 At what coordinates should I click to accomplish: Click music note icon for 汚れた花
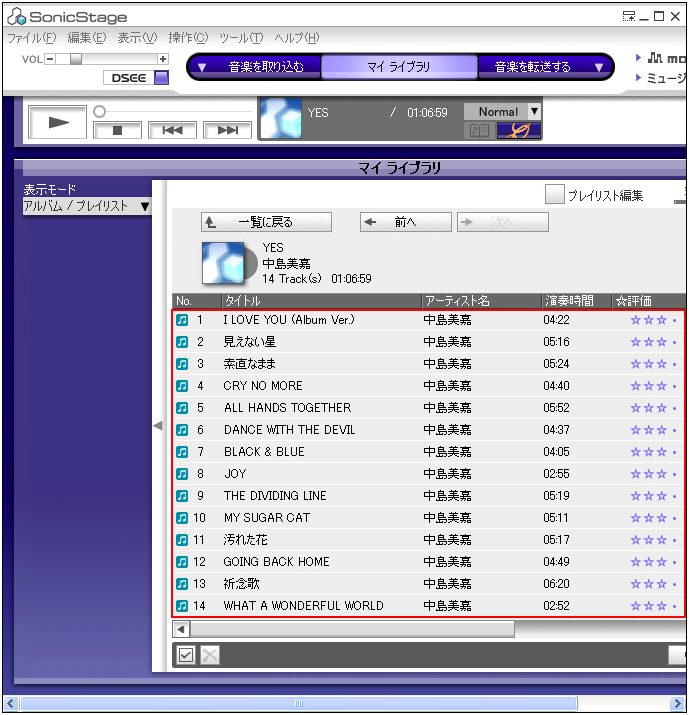click(182, 540)
